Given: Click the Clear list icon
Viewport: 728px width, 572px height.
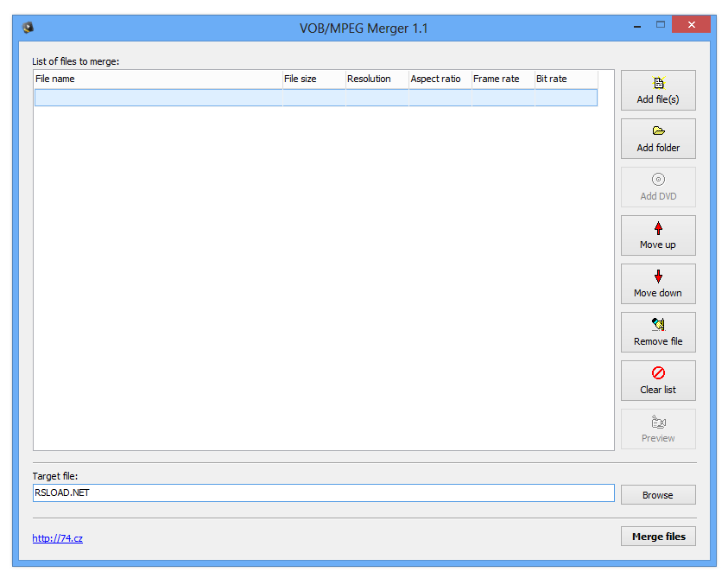Looking at the screenshot, I should (x=658, y=372).
